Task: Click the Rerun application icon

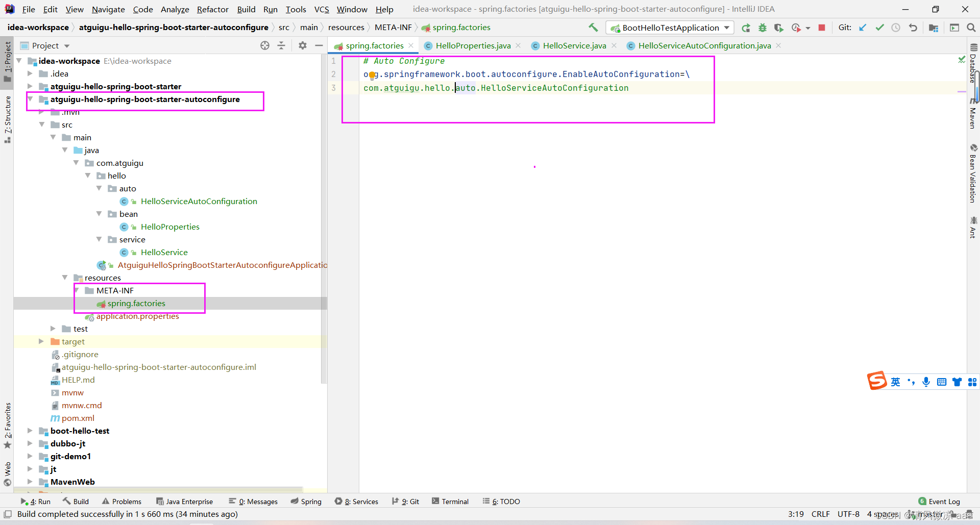Action: (746, 28)
